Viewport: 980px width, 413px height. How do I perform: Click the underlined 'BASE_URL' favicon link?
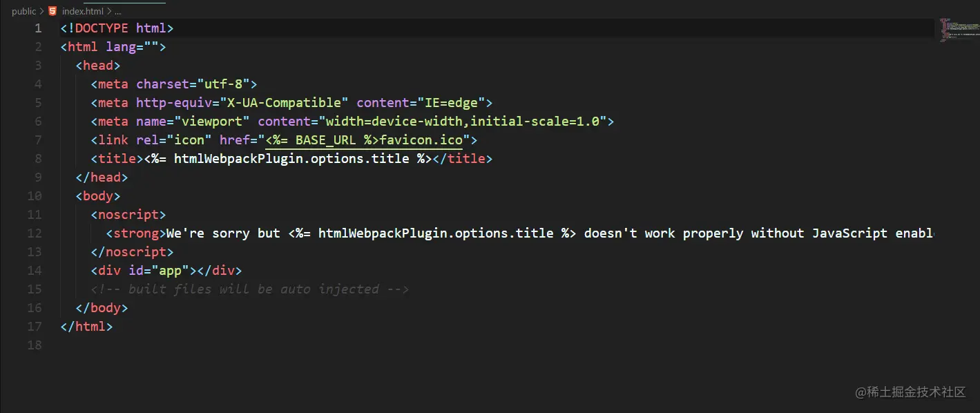[x=364, y=140]
